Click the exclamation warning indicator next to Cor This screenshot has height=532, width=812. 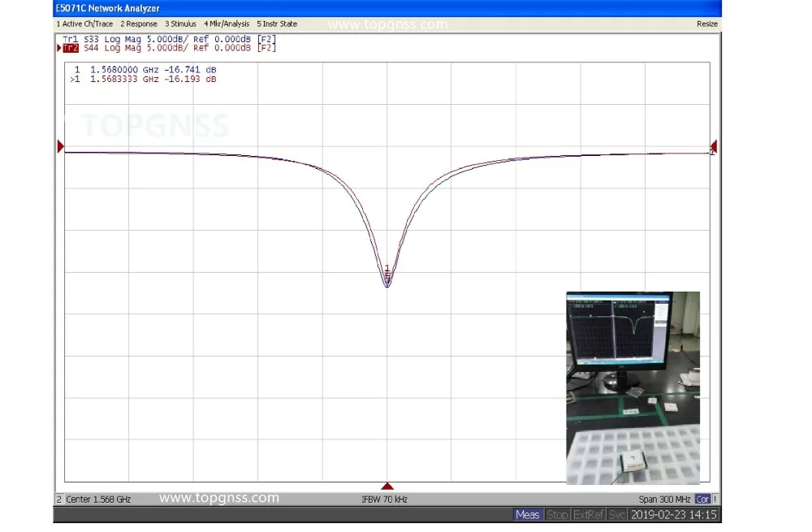715,500
